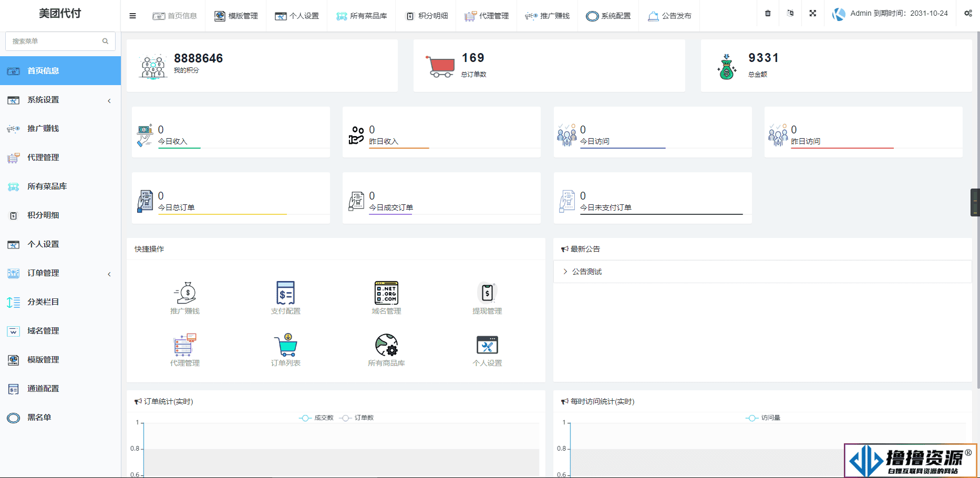The image size is (980, 478).
Task: Click the icon left of the fullscreen icon
Action: (x=790, y=14)
